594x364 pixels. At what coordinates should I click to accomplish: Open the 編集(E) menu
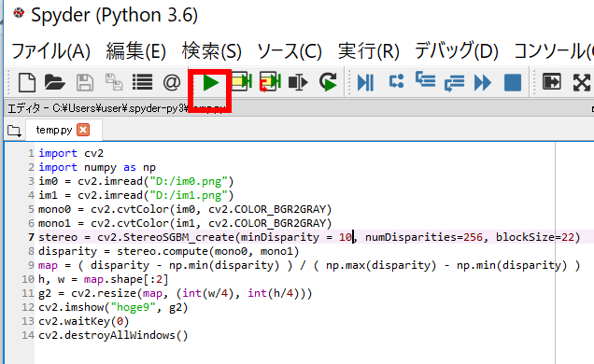(136, 50)
